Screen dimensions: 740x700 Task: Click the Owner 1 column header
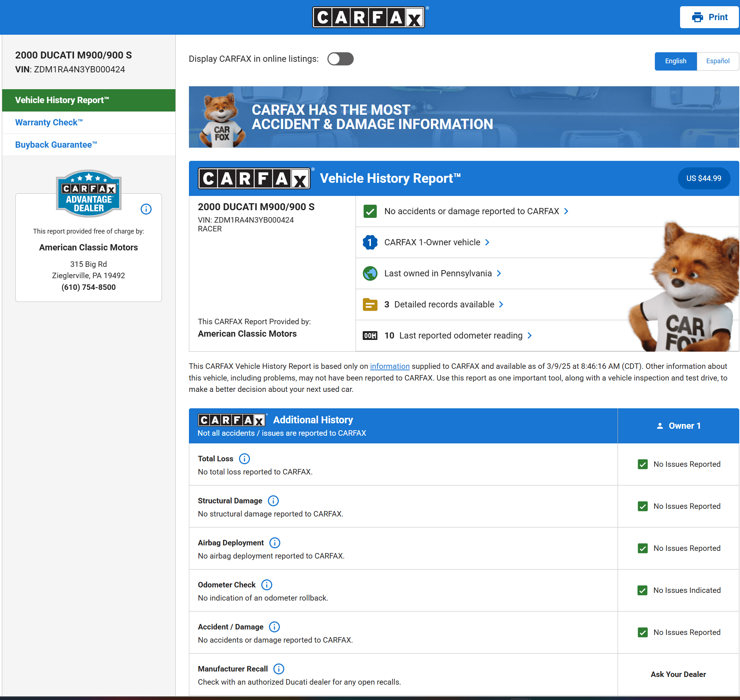coord(678,426)
